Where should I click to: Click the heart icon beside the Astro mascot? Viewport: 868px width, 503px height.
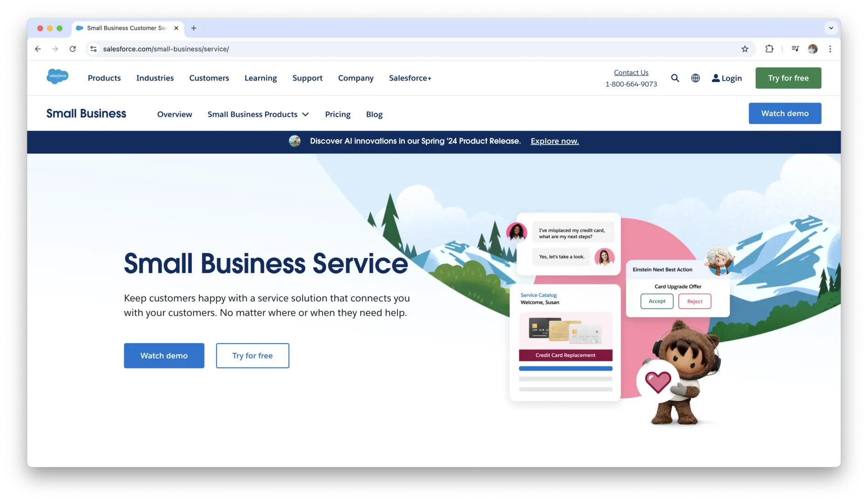[x=658, y=382]
